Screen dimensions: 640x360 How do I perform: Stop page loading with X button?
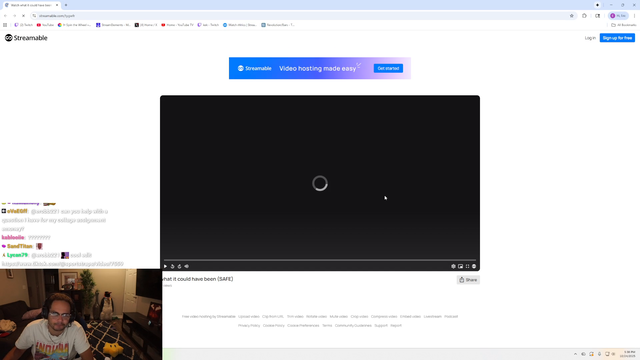[23, 16]
